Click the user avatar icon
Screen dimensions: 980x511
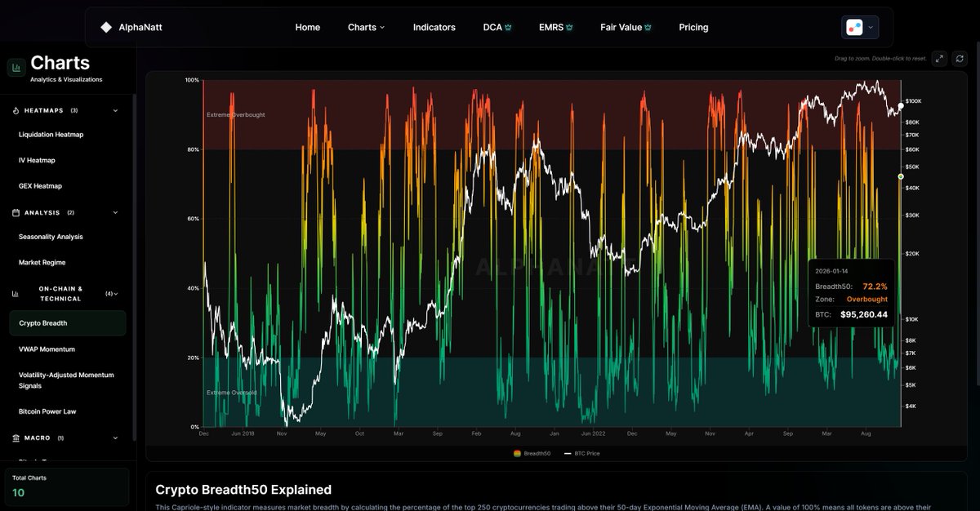coord(854,27)
